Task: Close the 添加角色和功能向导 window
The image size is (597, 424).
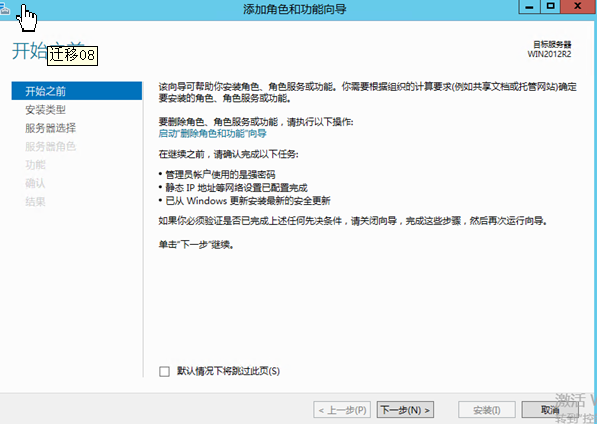Action: [x=579, y=7]
